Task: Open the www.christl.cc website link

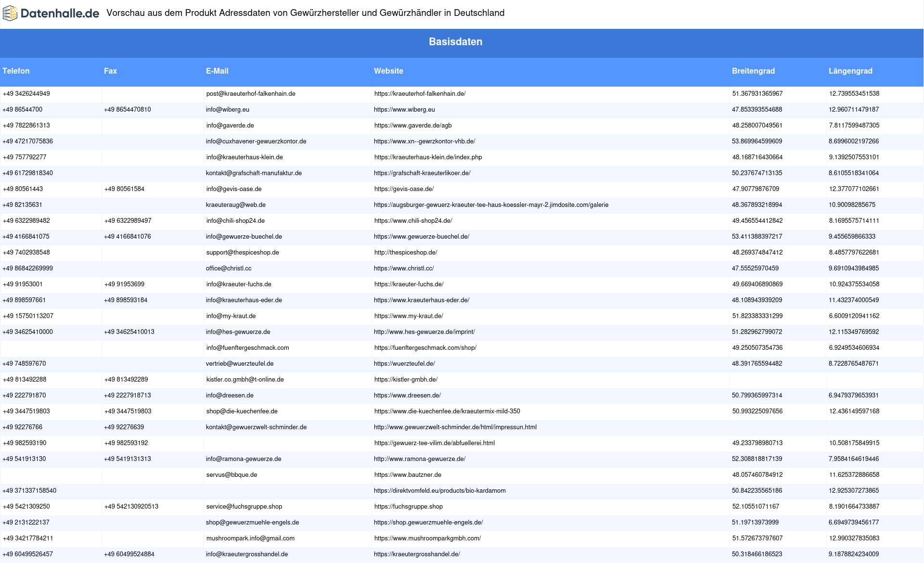Action: click(x=404, y=269)
